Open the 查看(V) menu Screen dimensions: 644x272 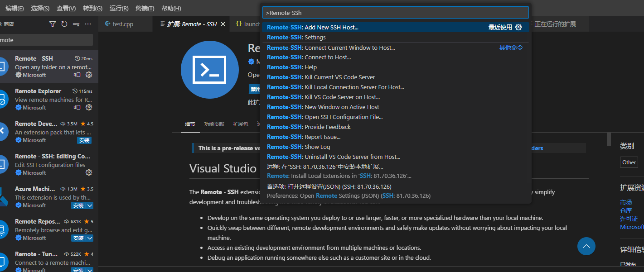tap(66, 8)
